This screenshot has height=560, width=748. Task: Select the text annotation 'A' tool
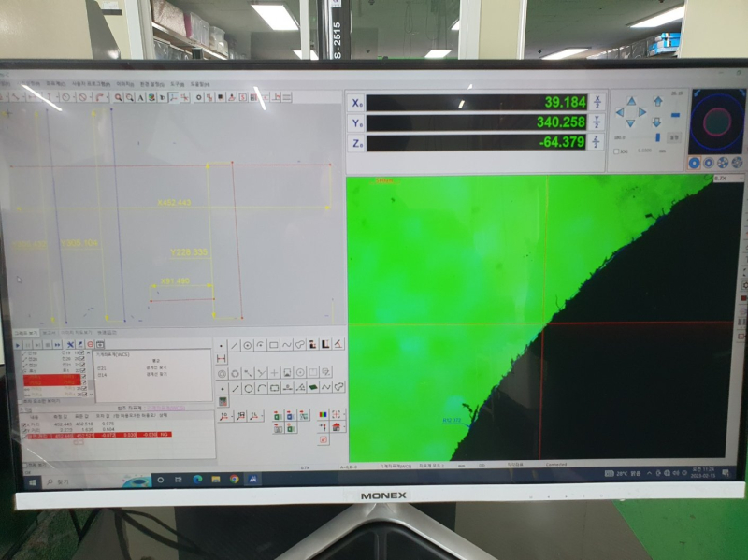(x=140, y=96)
